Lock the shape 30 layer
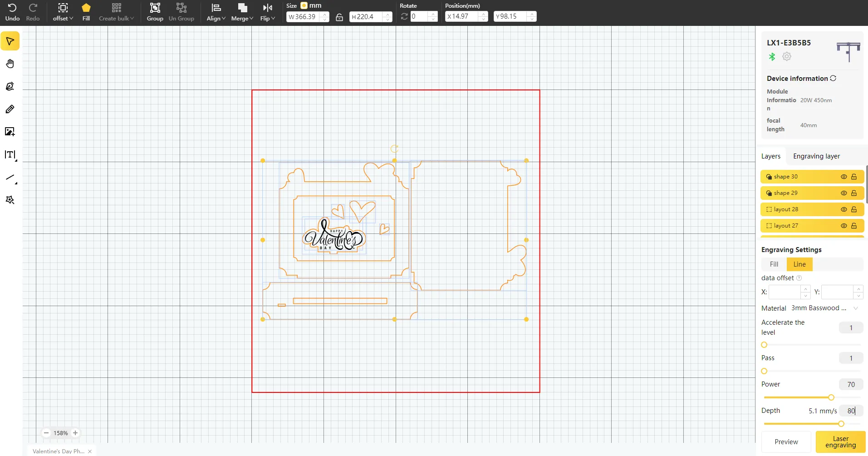This screenshot has height=456, width=868. [854, 177]
